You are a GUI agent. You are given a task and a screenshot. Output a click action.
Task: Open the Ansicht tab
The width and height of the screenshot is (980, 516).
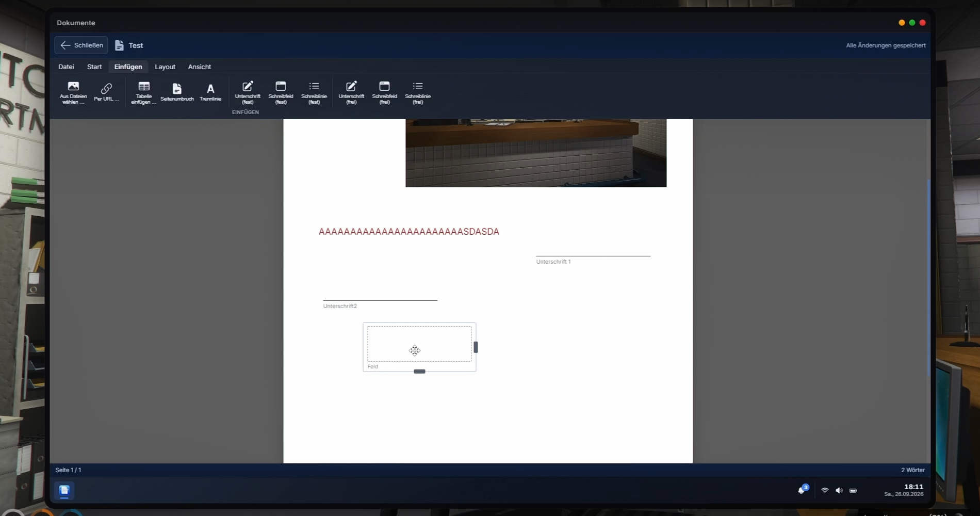(x=200, y=67)
